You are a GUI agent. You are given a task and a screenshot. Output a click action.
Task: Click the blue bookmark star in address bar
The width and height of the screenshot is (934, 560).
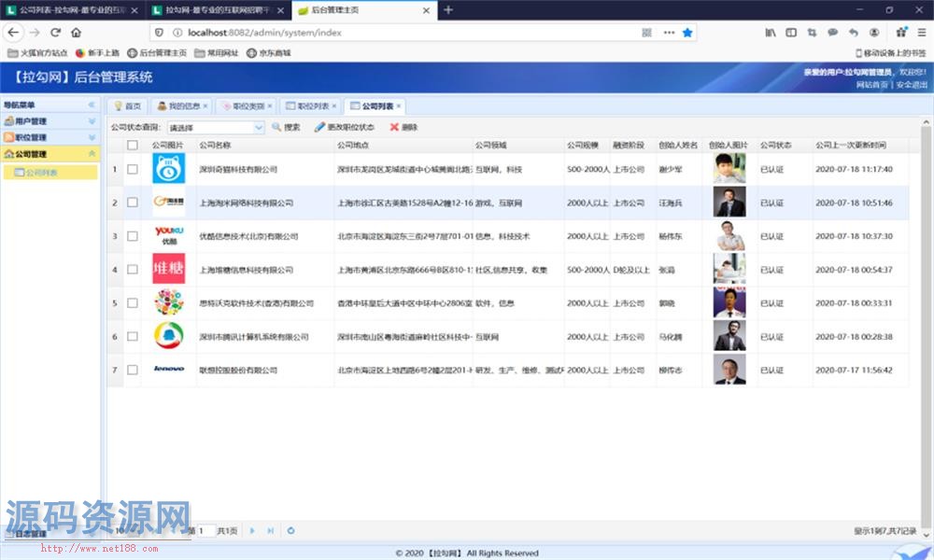pyautogui.click(x=687, y=33)
